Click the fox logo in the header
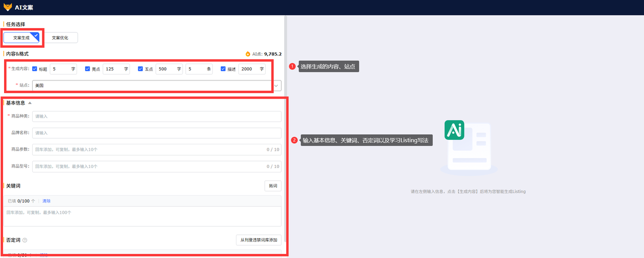 (x=8, y=8)
